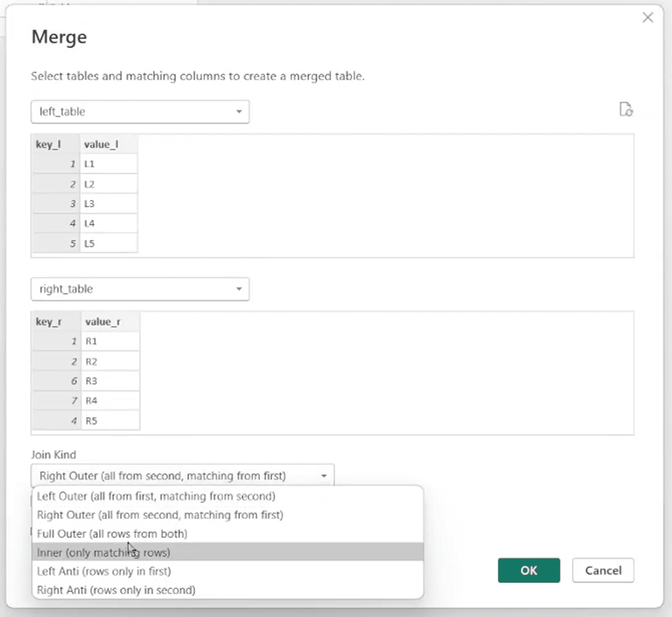Pick Right Anti (rows only in second)

[x=228, y=590]
